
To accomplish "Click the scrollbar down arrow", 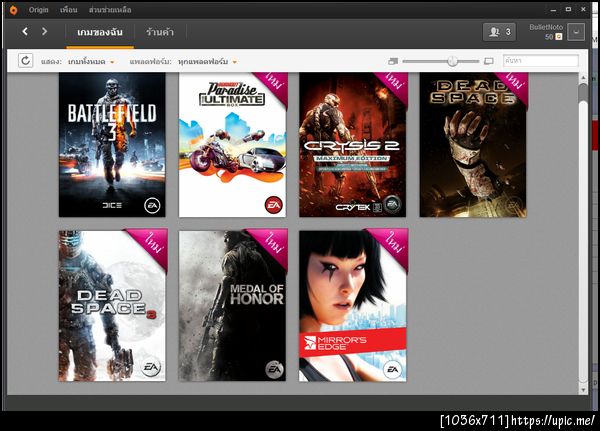I will (x=583, y=390).
